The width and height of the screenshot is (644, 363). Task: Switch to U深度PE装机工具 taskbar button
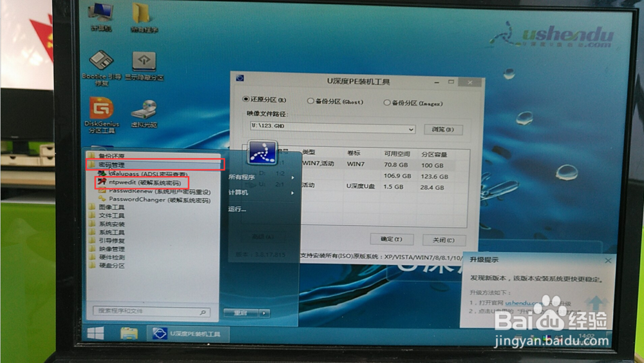pyautogui.click(x=187, y=334)
